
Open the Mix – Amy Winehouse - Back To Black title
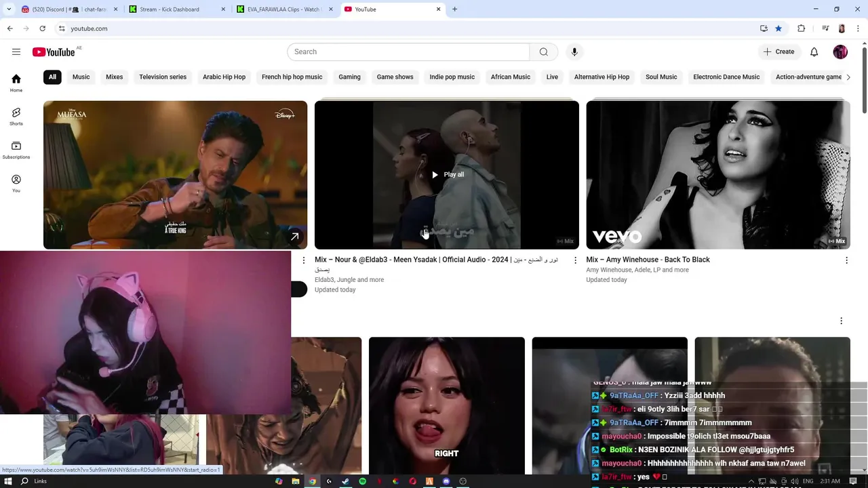(x=648, y=260)
